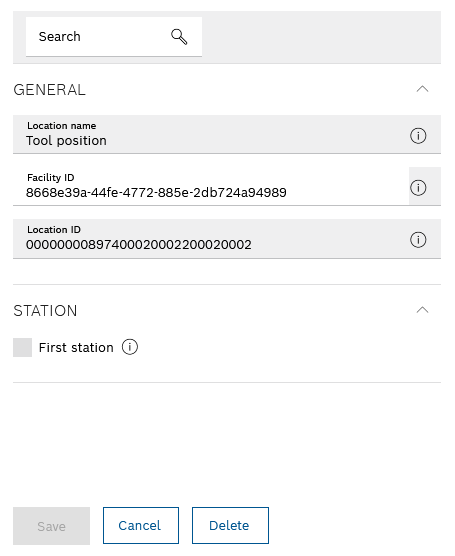Image resolution: width=455 pixels, height=556 pixels.
Task: Collapse the GENERAL section chevron
Action: tap(422, 89)
